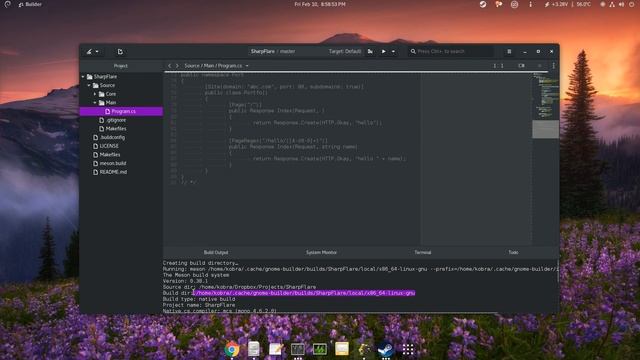
Task: Click the SharpFlare / master project title
Action: coord(273,51)
